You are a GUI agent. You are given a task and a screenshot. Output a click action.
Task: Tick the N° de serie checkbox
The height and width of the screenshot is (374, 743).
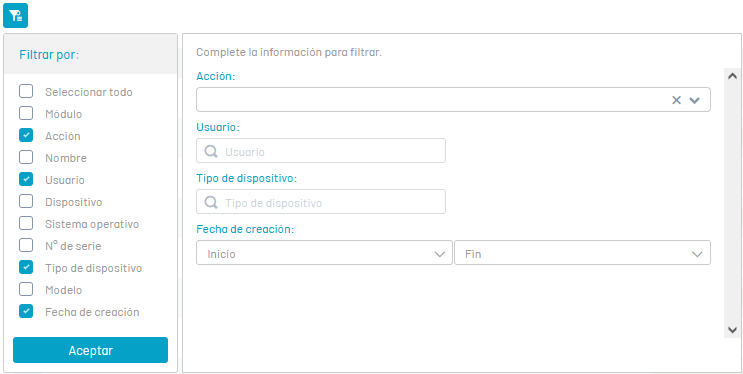26,246
